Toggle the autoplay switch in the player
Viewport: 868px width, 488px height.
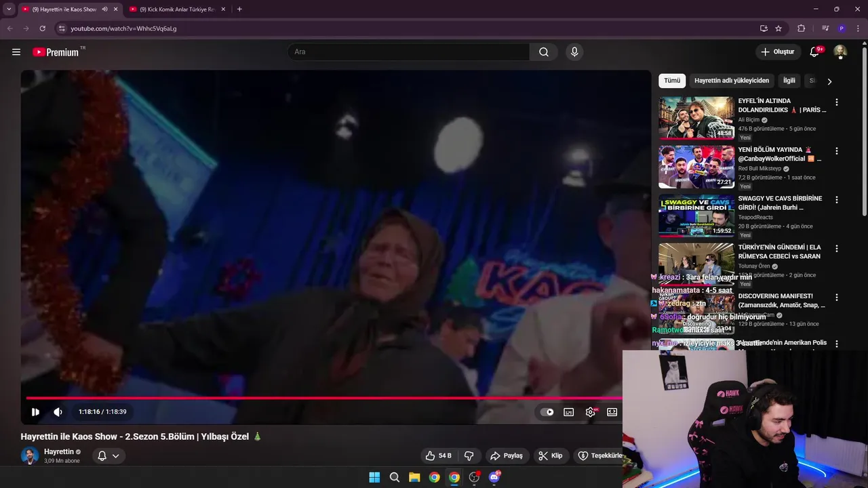click(547, 412)
